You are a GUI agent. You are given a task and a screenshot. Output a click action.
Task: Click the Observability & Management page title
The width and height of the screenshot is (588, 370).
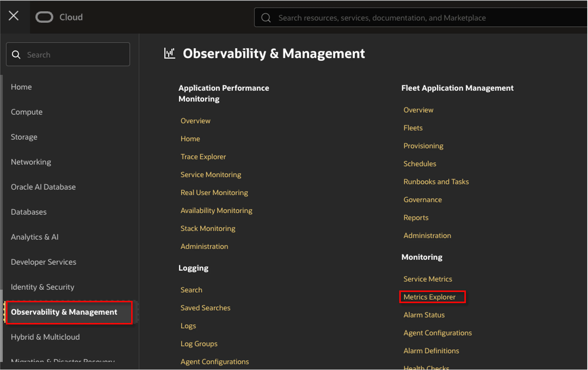click(274, 54)
